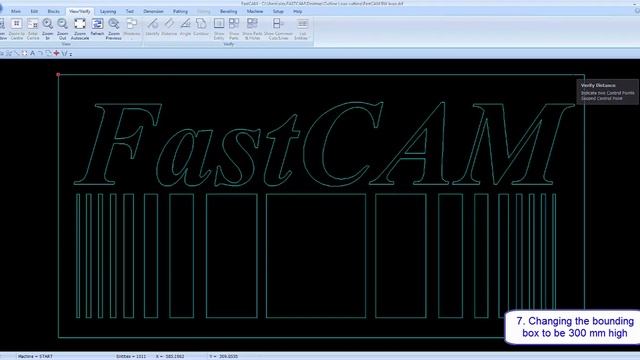
Task: Click the Zoom Autoscale icon
Action: coord(80,24)
